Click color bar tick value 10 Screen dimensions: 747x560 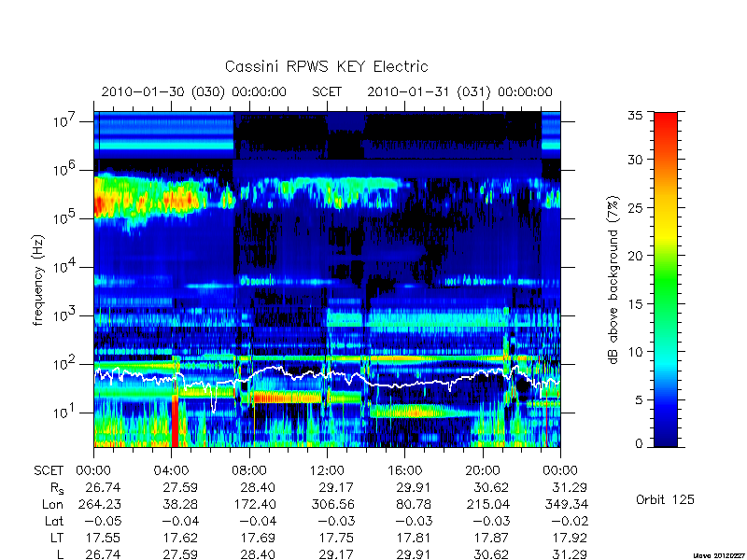click(x=635, y=352)
